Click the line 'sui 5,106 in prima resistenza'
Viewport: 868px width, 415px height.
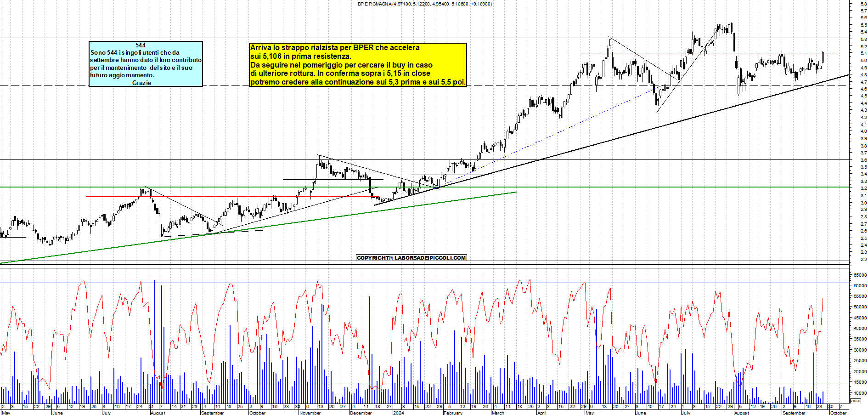click(300, 56)
